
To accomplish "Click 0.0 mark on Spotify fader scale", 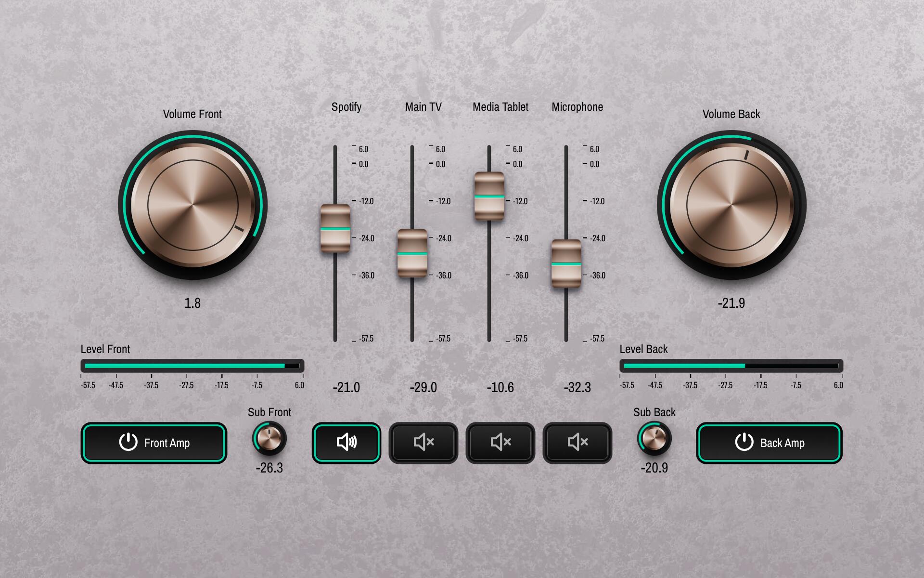I will tap(363, 164).
